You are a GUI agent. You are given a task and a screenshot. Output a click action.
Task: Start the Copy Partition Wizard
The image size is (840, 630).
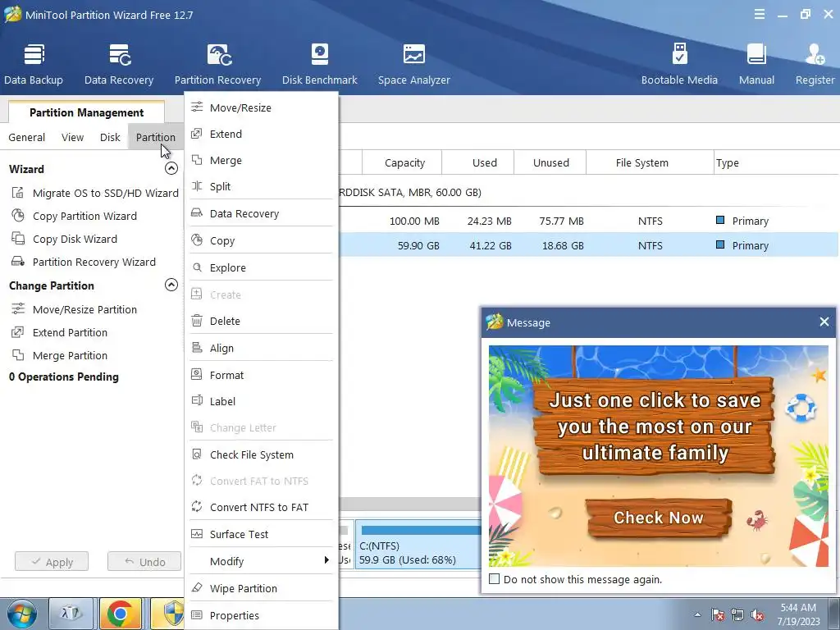(74, 216)
